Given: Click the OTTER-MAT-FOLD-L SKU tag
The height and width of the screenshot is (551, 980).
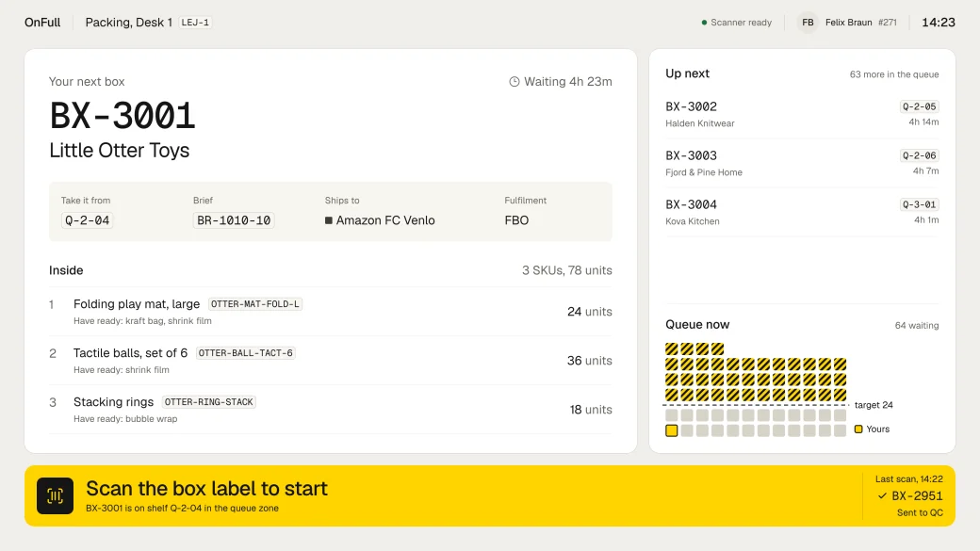Looking at the screenshot, I should [255, 304].
